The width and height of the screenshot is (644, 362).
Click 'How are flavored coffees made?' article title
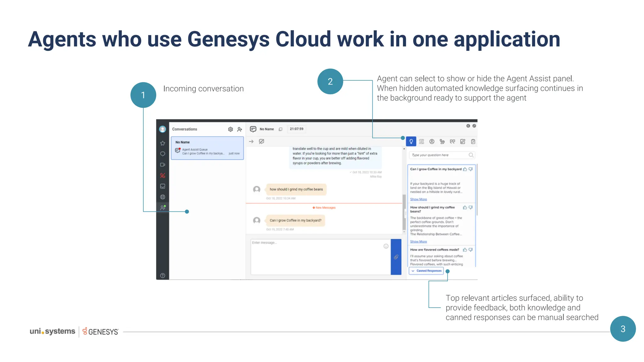(435, 250)
